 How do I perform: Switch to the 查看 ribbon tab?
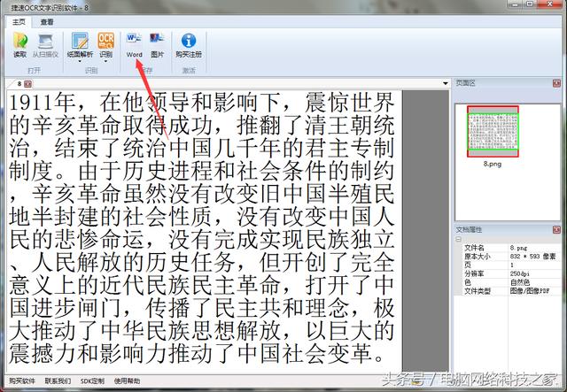[46, 21]
